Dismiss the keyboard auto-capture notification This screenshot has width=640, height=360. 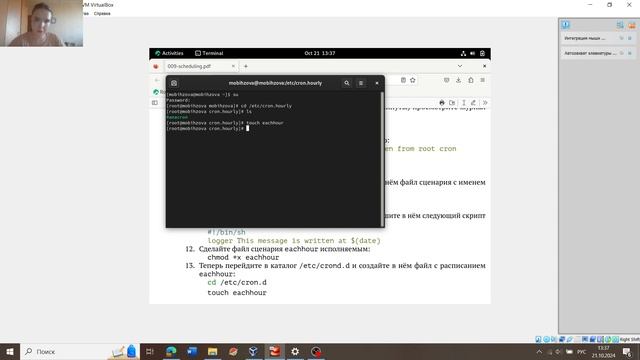point(630,53)
